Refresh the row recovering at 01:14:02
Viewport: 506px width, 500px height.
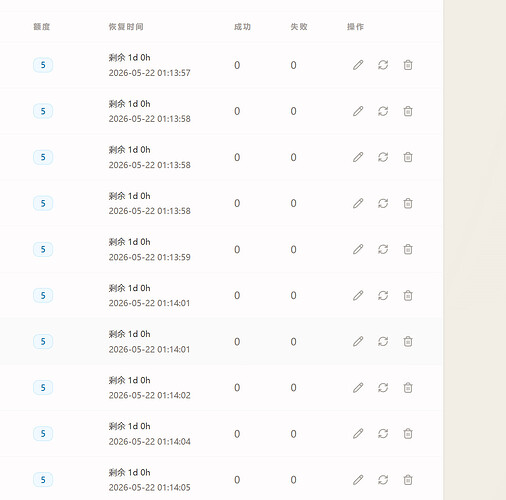[383, 388]
